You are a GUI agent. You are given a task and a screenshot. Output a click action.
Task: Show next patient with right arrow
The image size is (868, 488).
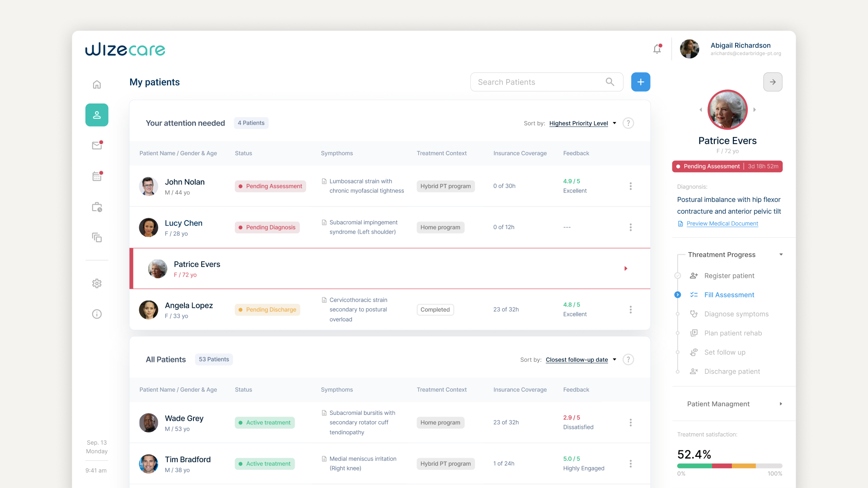(x=755, y=110)
